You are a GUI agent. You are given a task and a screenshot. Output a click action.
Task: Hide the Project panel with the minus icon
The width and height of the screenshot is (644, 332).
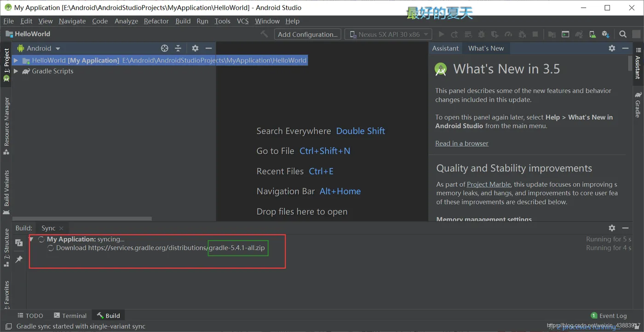(x=208, y=48)
